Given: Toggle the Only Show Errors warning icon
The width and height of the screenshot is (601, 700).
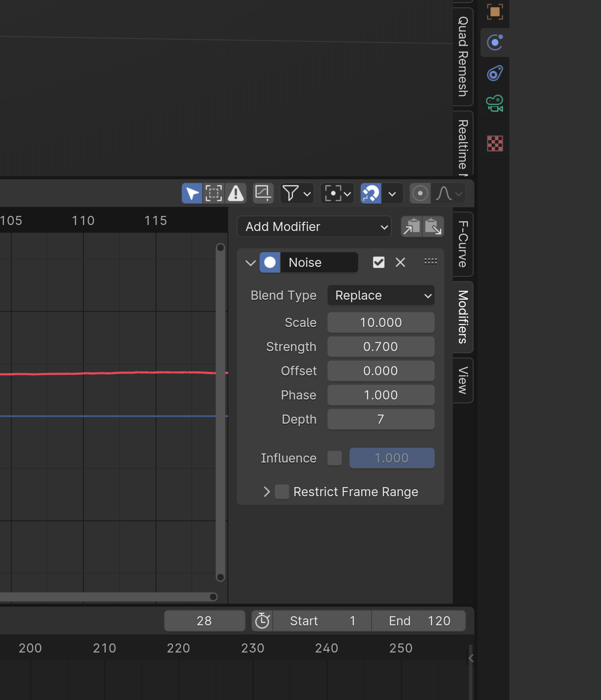Looking at the screenshot, I should coord(236,193).
